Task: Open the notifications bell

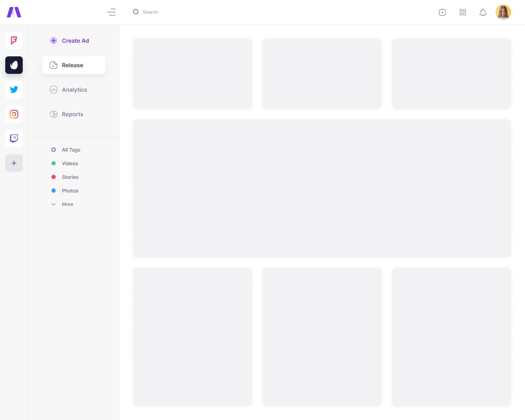Action: coord(483,12)
